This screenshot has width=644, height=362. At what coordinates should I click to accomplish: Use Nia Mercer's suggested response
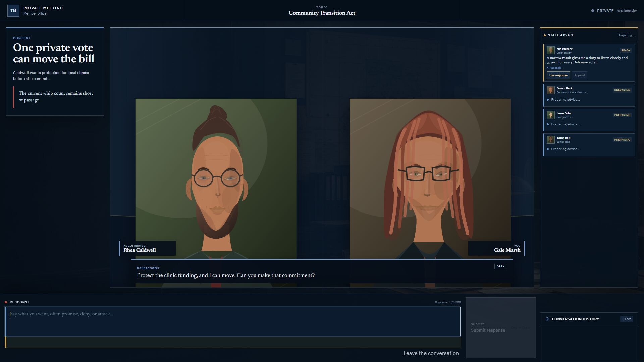coord(558,75)
